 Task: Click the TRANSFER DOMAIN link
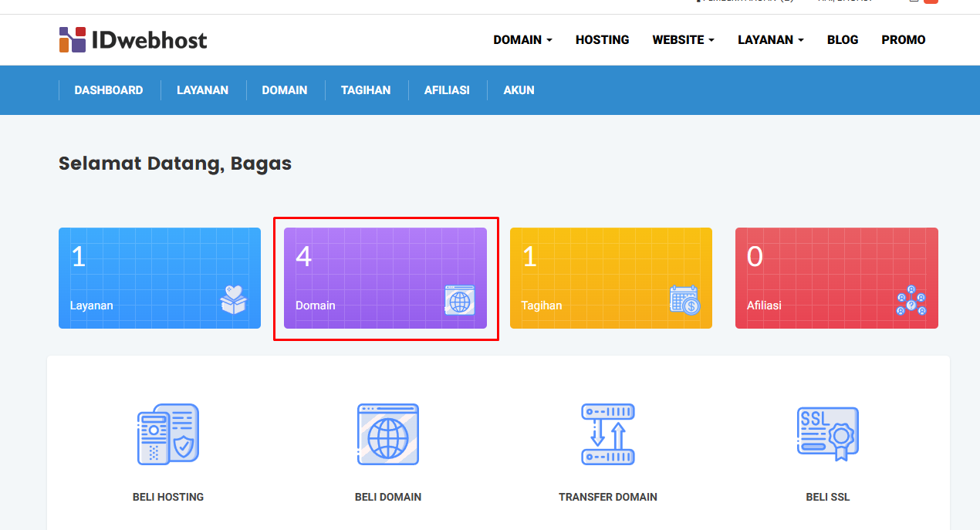point(608,497)
